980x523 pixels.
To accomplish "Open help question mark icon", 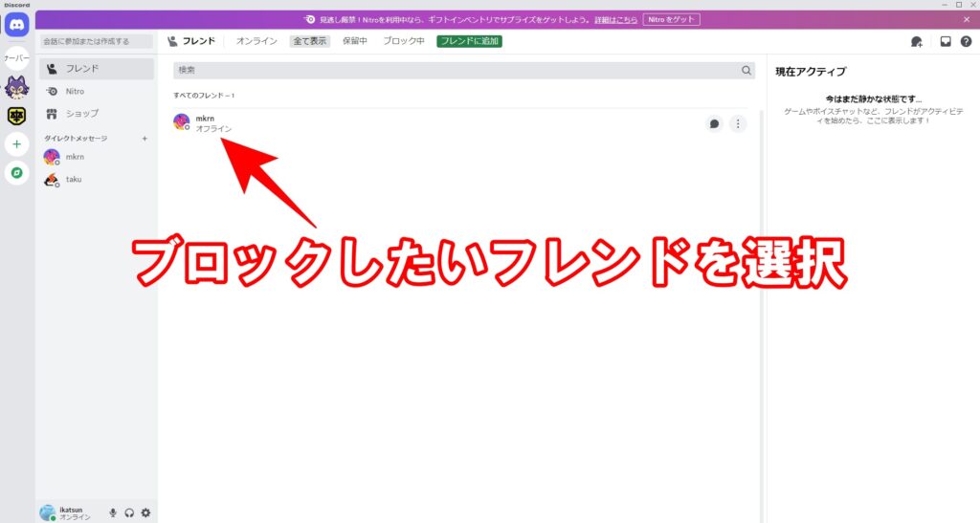I will tap(967, 42).
